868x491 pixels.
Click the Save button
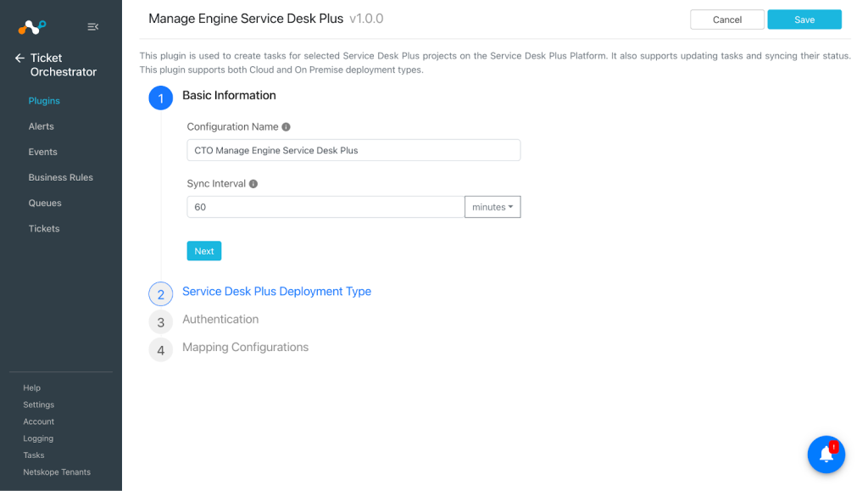pyautogui.click(x=804, y=20)
